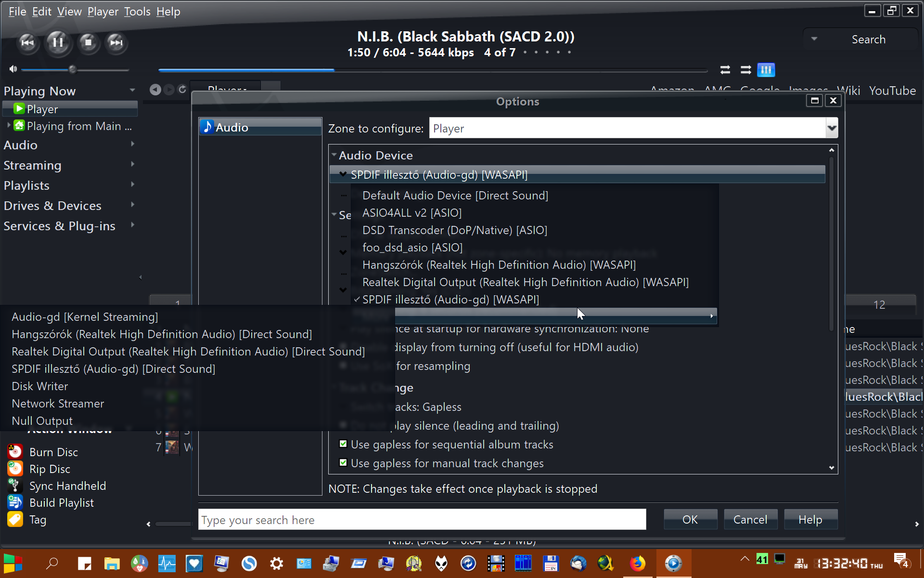Open DSP Studio with the blue equalizer icon
924x578 pixels.
tap(766, 70)
